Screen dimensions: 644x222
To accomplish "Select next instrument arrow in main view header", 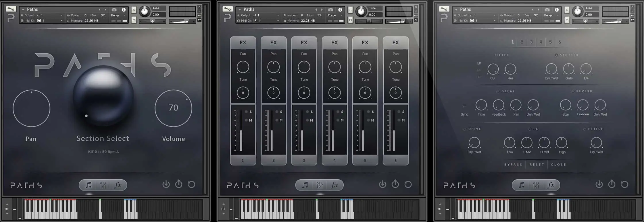I will 105,9.
